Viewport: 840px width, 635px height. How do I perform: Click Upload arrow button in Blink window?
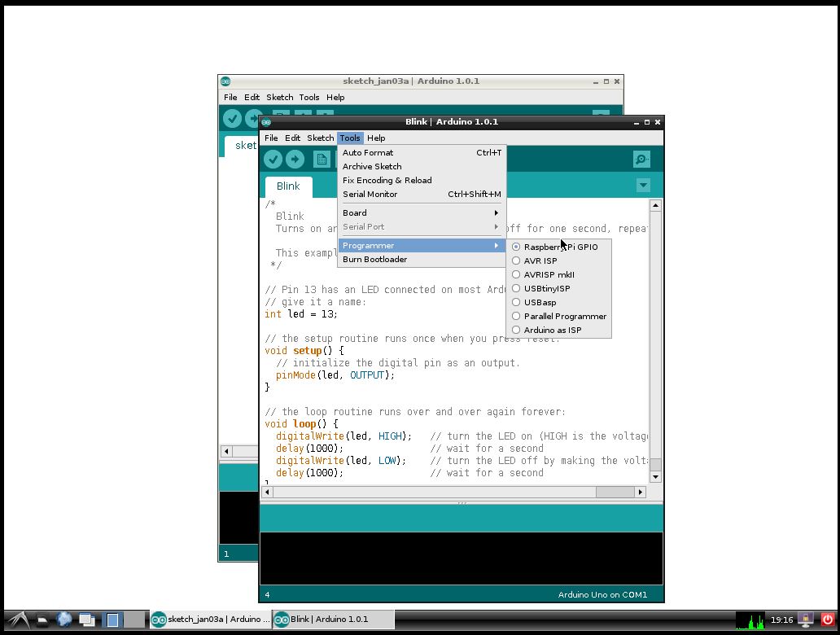[x=295, y=159]
